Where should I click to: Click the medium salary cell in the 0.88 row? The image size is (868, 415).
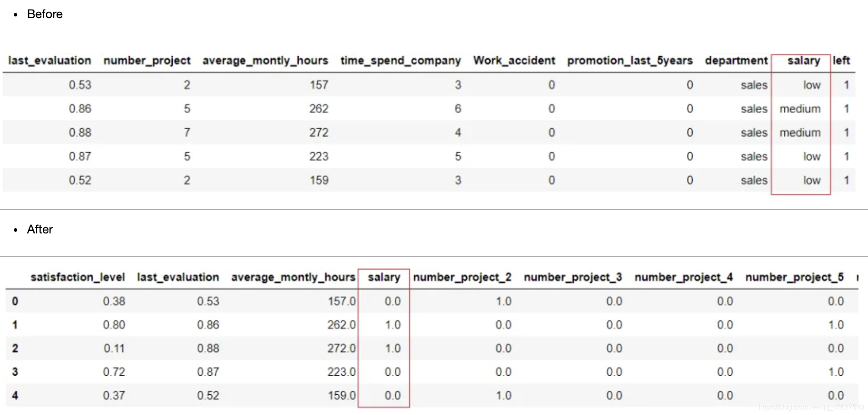(800, 132)
